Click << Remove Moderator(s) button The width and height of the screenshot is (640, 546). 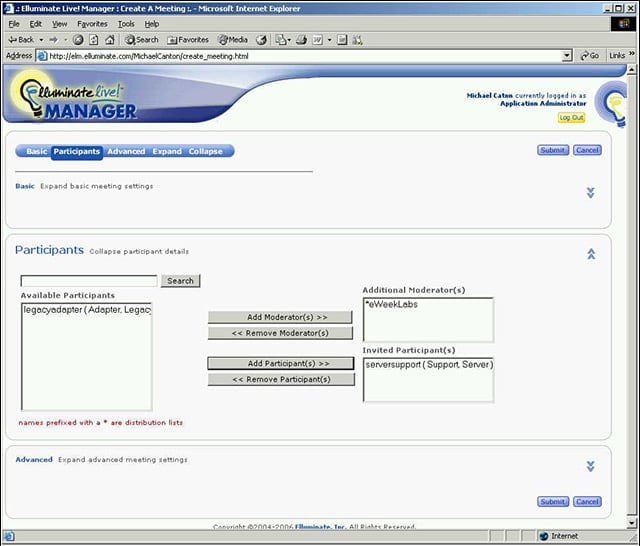(280, 333)
